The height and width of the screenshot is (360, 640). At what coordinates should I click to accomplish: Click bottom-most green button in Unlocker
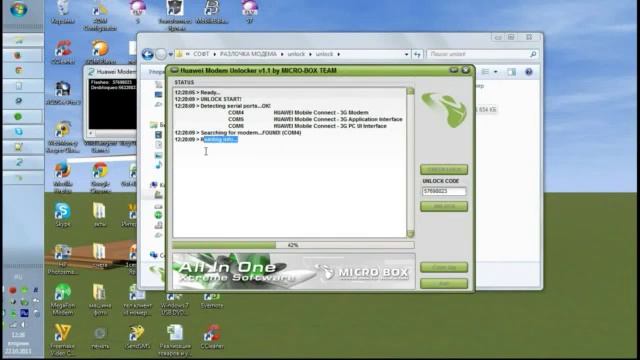point(444,283)
